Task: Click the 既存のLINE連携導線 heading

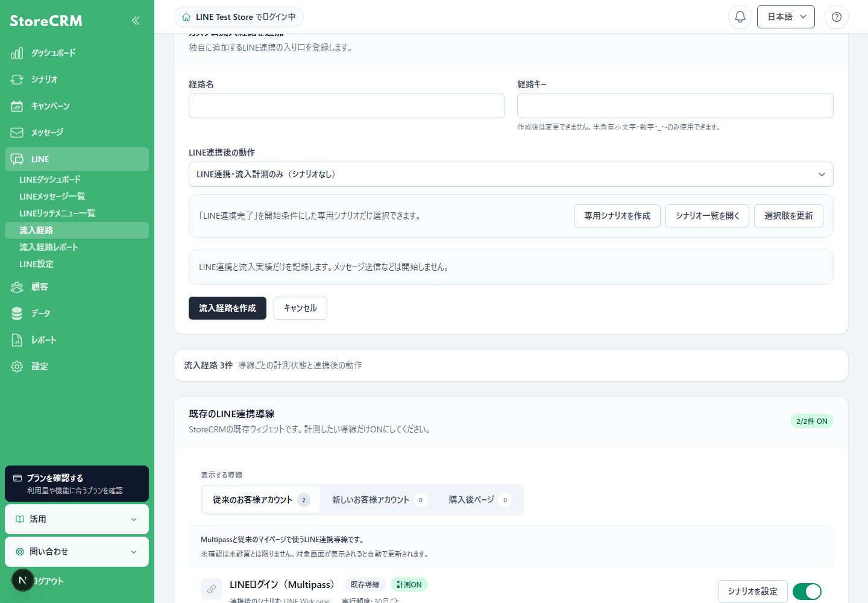Action: 231,414
